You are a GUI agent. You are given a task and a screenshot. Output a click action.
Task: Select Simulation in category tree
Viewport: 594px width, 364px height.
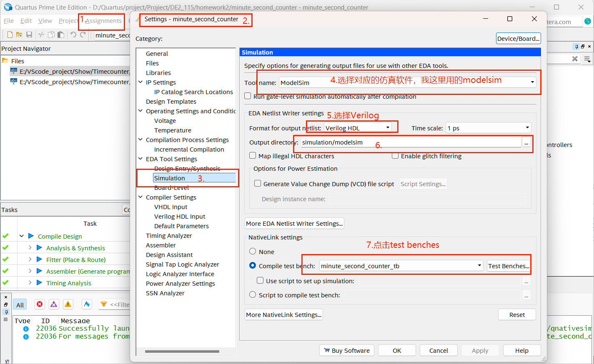coord(170,178)
